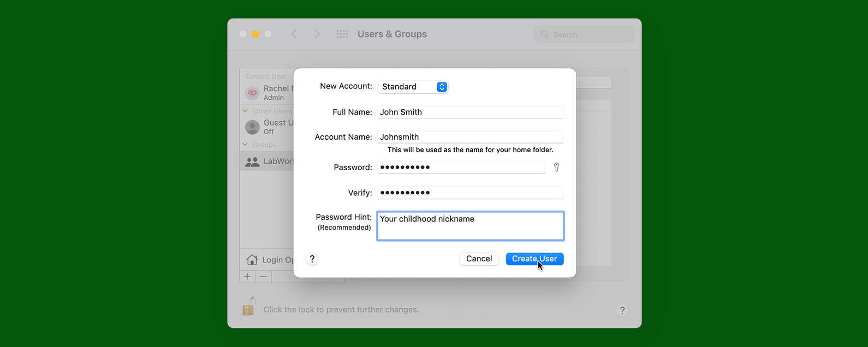Open the Users & Groups window help button
Viewport: 868px width, 347px height.
pyautogui.click(x=622, y=310)
